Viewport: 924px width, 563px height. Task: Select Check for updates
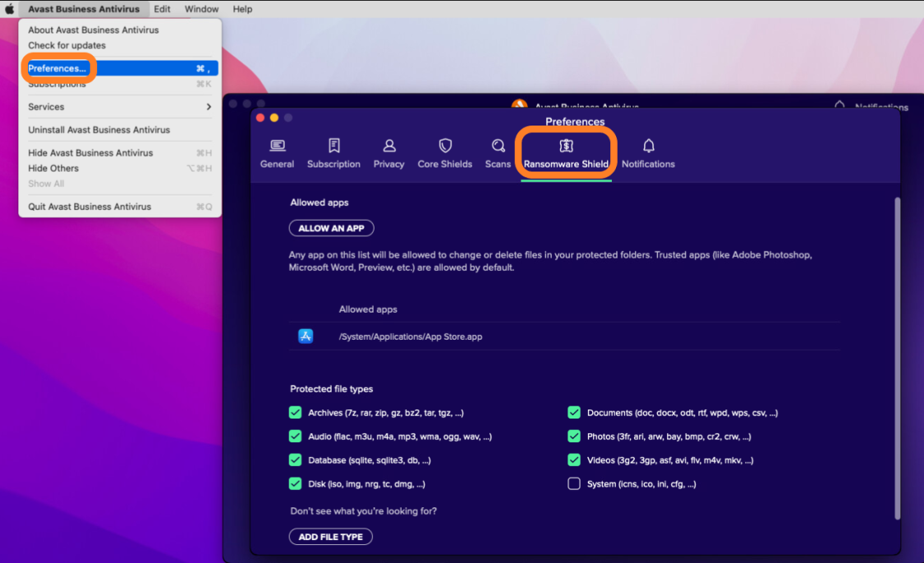point(67,45)
